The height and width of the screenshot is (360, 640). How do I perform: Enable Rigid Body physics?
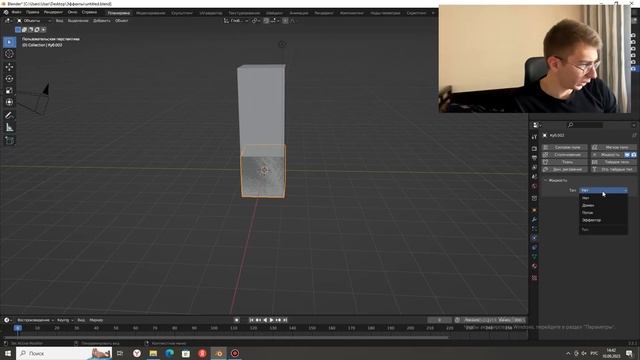pyautogui.click(x=614, y=162)
